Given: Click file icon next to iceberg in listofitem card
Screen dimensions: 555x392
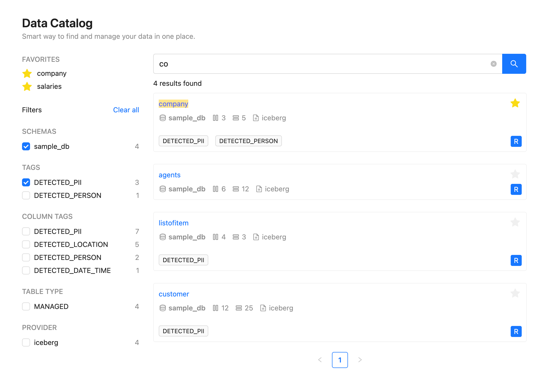Looking at the screenshot, I should [256, 237].
